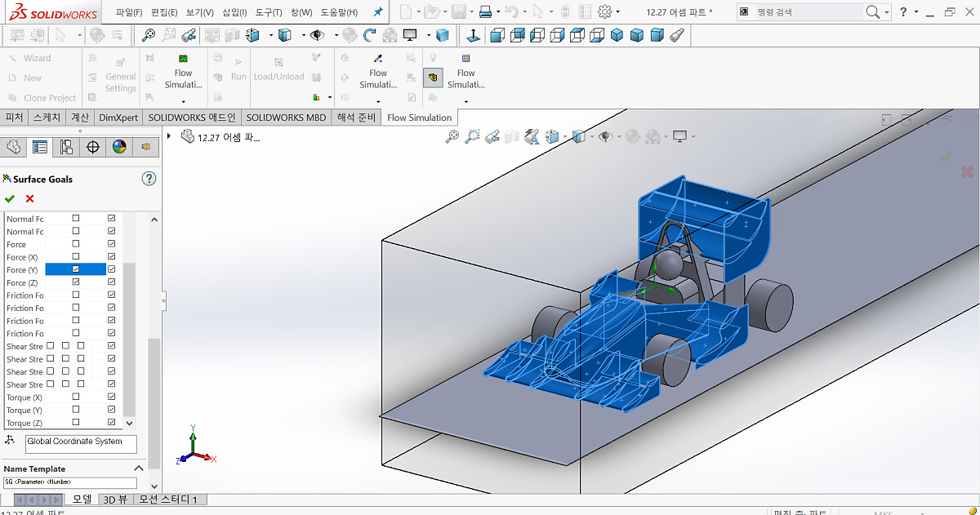Open Surface Goals help question icon
Screen dimensions: 980x515
[x=149, y=179]
